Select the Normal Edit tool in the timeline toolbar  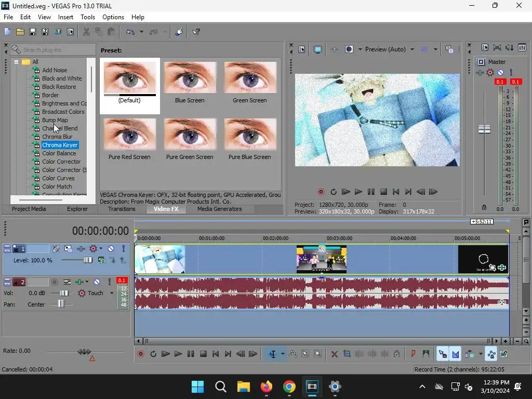[272, 354]
